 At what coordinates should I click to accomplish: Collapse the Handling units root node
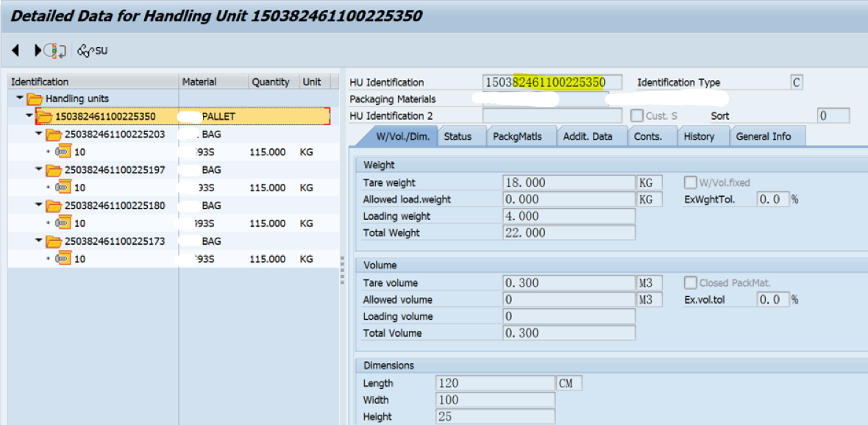18,99
